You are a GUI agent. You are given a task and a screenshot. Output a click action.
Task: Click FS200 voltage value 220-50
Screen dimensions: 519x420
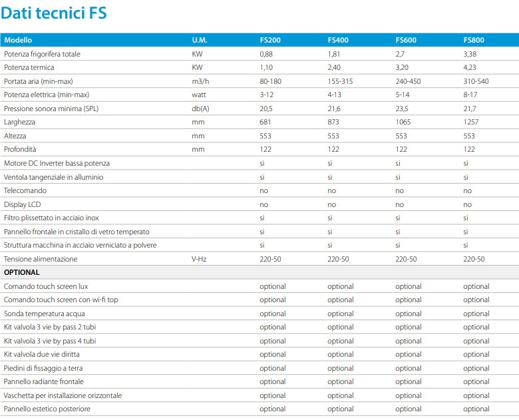pos(270,259)
